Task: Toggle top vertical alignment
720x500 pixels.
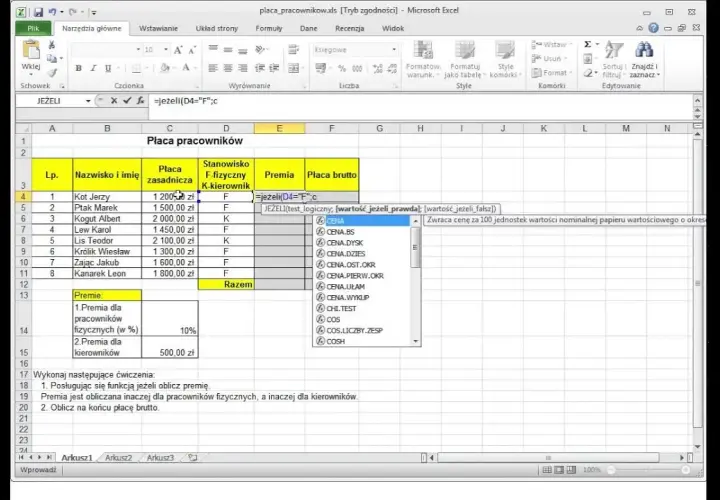Action: [213, 50]
